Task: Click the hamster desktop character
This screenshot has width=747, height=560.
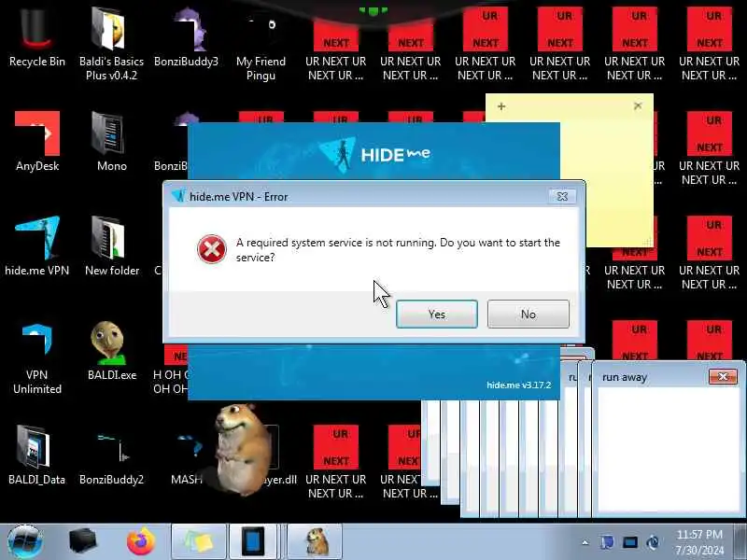Action: 242,449
